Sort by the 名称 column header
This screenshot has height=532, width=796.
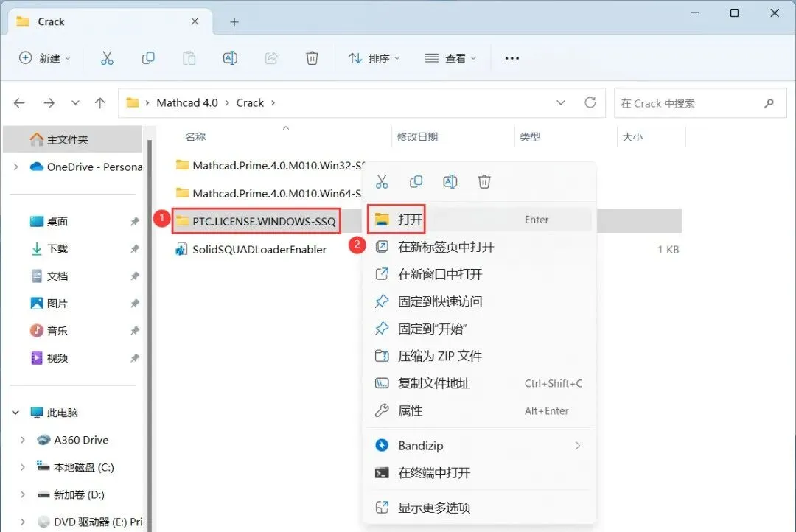[195, 137]
